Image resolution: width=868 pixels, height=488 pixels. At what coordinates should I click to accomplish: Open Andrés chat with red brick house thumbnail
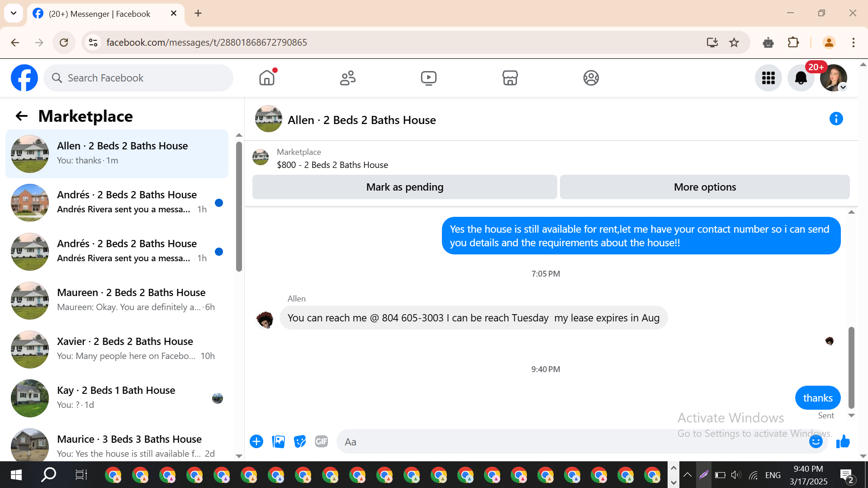(x=117, y=203)
